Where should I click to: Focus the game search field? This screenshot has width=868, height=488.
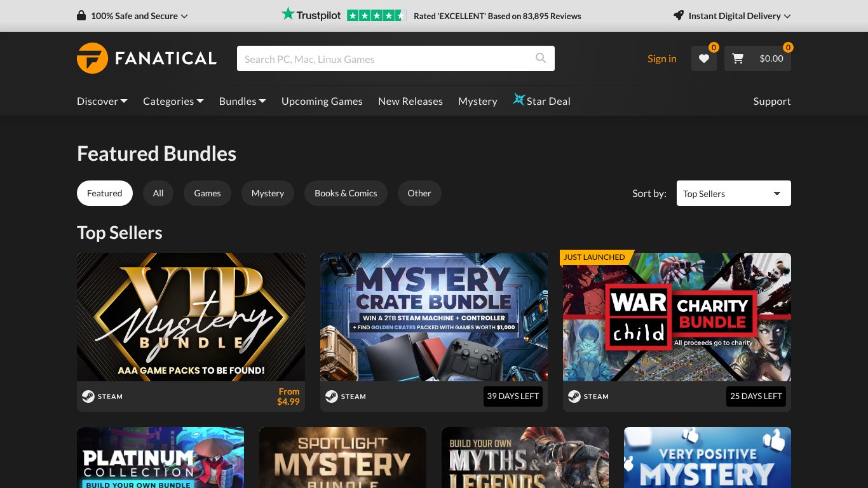click(x=396, y=58)
